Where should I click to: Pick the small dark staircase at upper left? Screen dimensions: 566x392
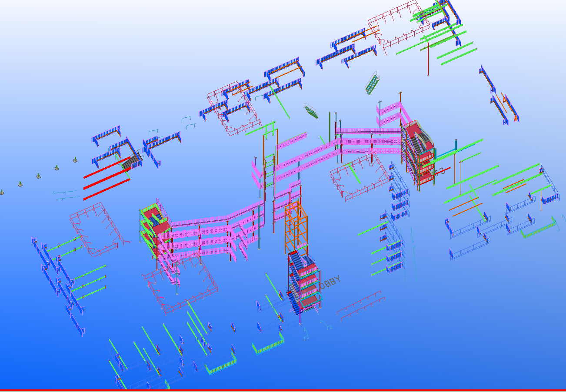point(131,162)
